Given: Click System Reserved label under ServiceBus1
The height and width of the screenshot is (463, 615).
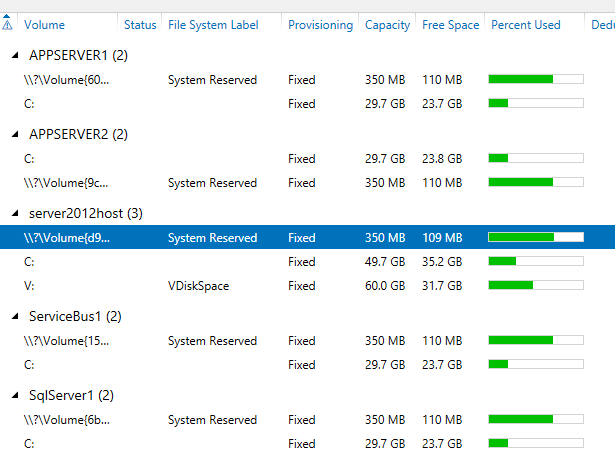Looking at the screenshot, I should [x=212, y=341].
